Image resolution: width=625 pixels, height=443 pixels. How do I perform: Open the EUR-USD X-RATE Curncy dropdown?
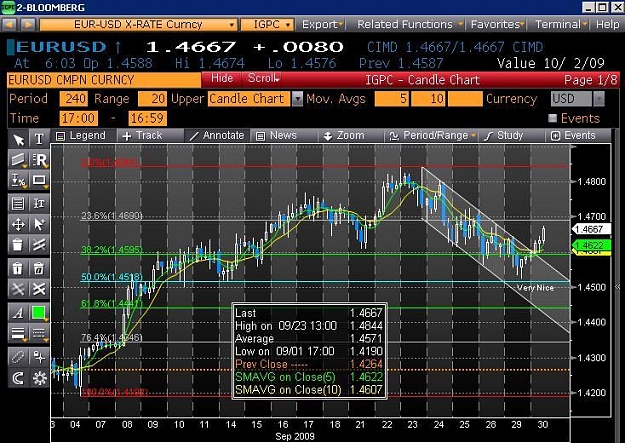tap(139, 25)
